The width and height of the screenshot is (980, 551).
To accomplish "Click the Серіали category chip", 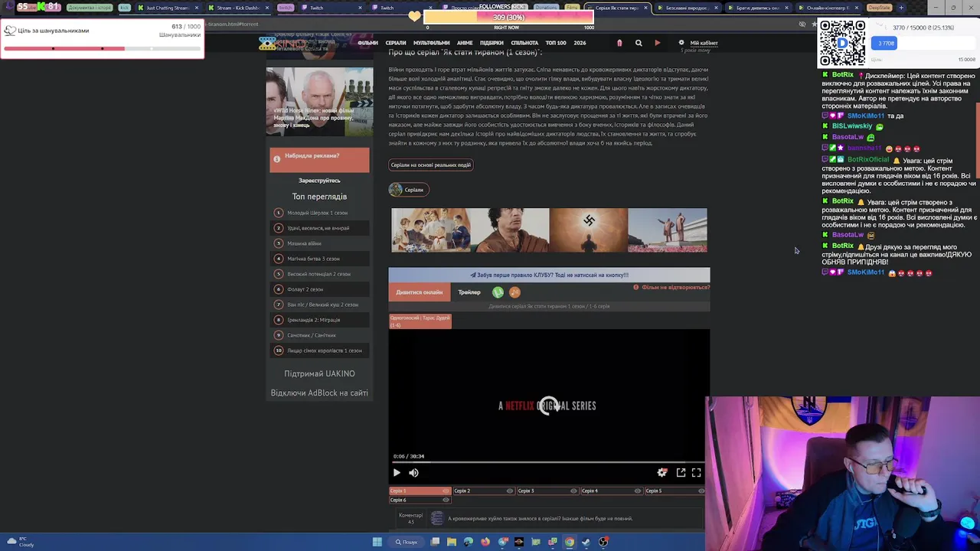I will (408, 190).
